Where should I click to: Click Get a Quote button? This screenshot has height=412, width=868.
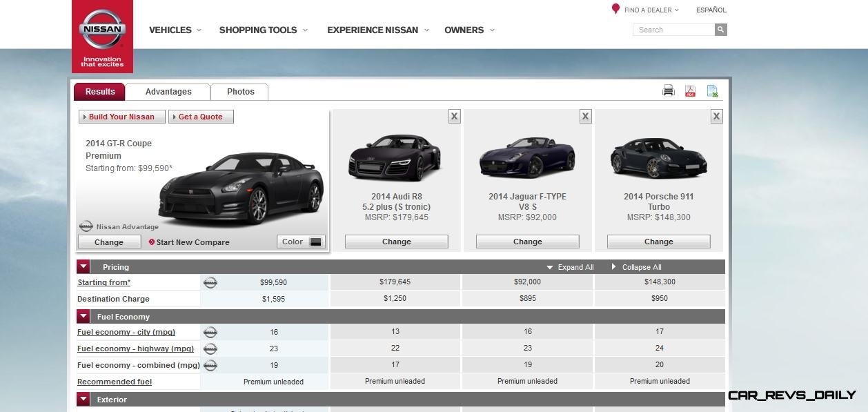coord(201,117)
